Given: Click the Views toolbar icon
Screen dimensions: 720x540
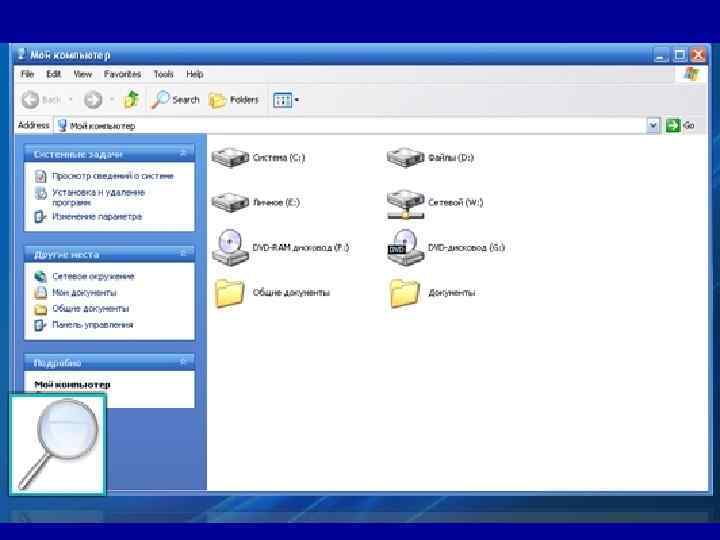Looking at the screenshot, I should 282,100.
